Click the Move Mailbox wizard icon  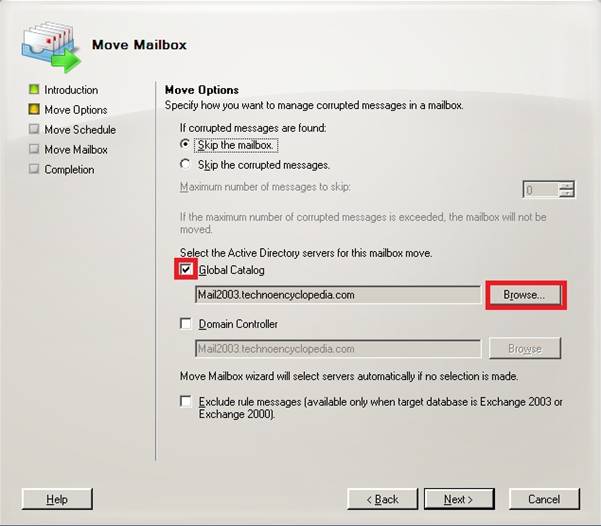click(51, 47)
